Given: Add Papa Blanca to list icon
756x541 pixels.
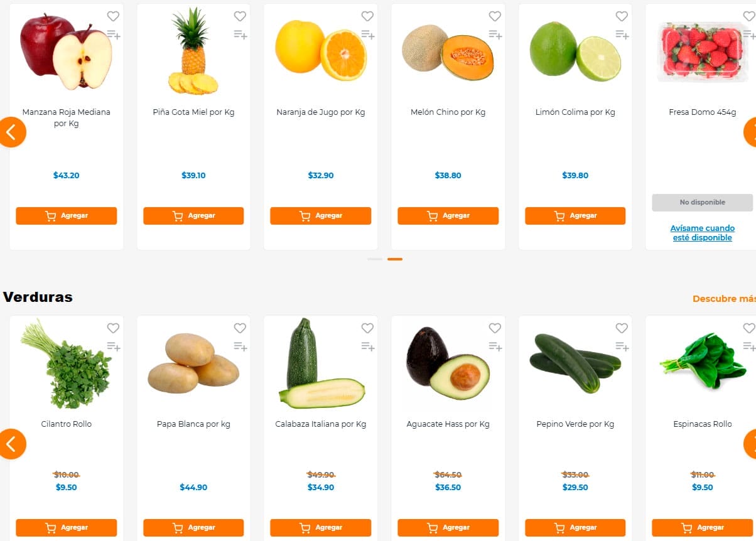Looking at the screenshot, I should [x=240, y=346].
